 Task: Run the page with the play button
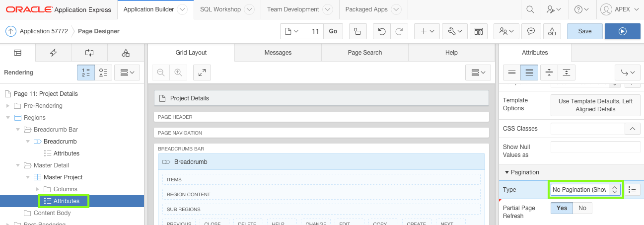point(622,31)
